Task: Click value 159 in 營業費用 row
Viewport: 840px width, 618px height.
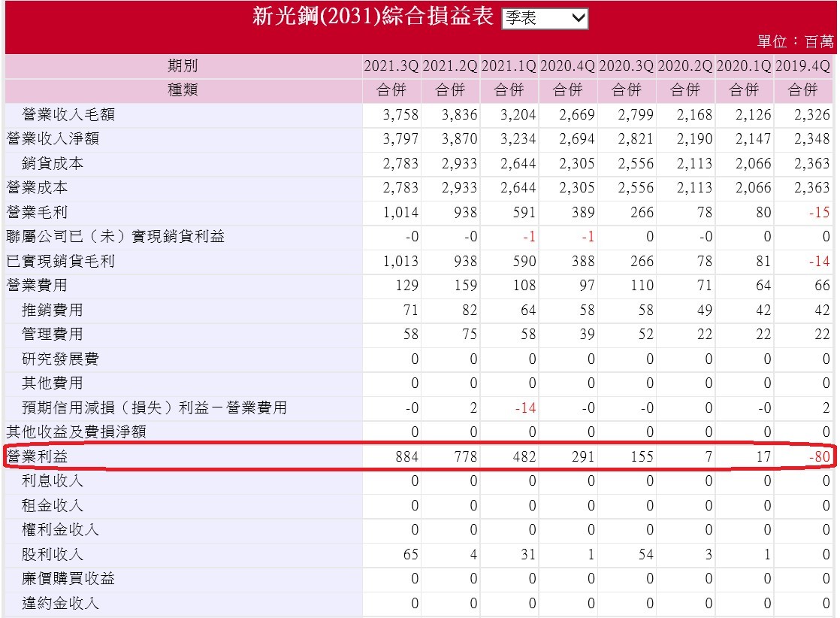Action: click(466, 285)
